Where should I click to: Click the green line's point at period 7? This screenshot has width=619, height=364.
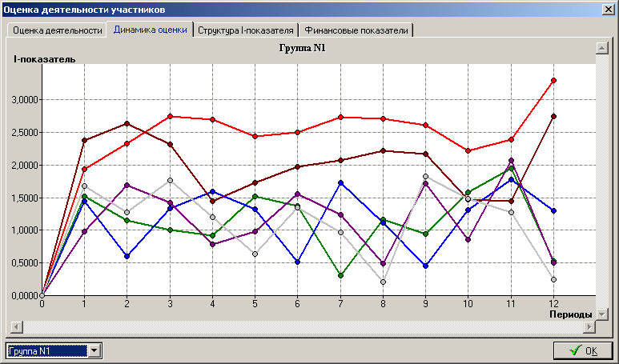point(340,276)
